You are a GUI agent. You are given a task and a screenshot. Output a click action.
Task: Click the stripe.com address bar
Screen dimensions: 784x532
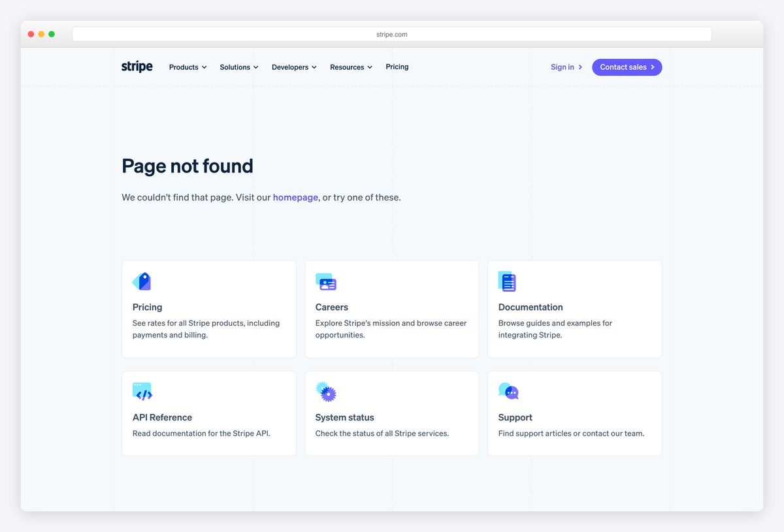392,34
